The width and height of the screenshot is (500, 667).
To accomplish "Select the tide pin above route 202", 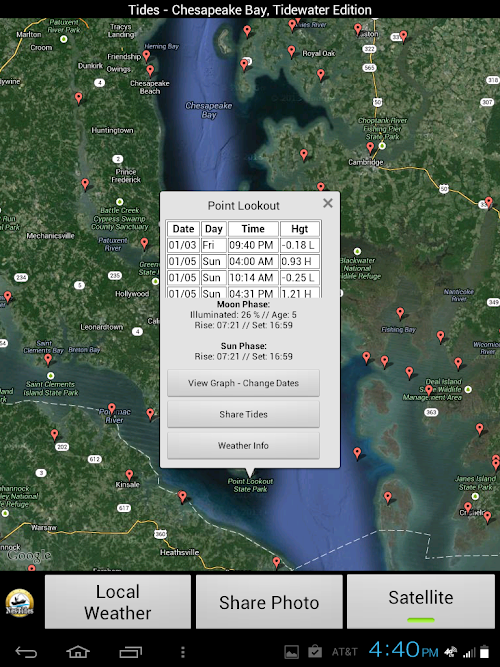I will coord(54,435).
